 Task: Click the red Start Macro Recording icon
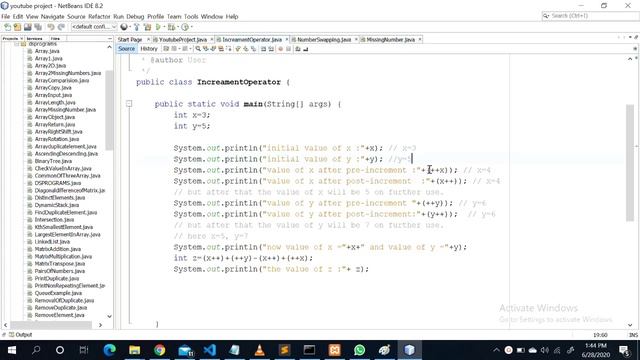280,49
